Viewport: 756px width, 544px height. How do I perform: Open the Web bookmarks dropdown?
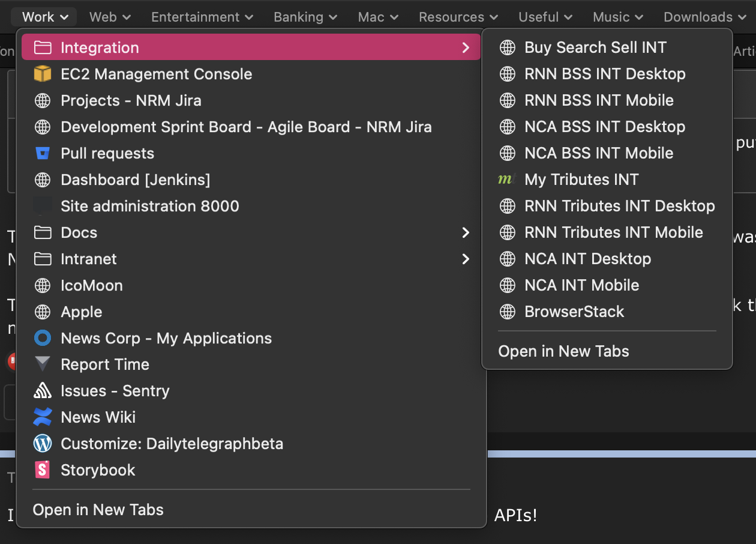click(110, 17)
